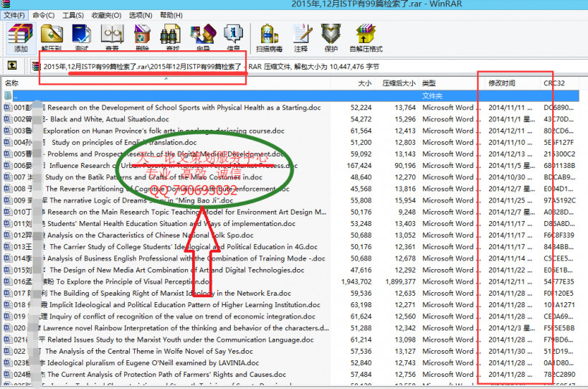Open the 选项(N) menu

140,15
